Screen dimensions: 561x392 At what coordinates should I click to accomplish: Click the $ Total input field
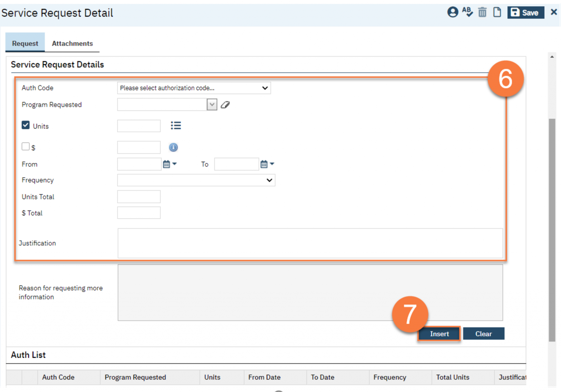click(139, 213)
